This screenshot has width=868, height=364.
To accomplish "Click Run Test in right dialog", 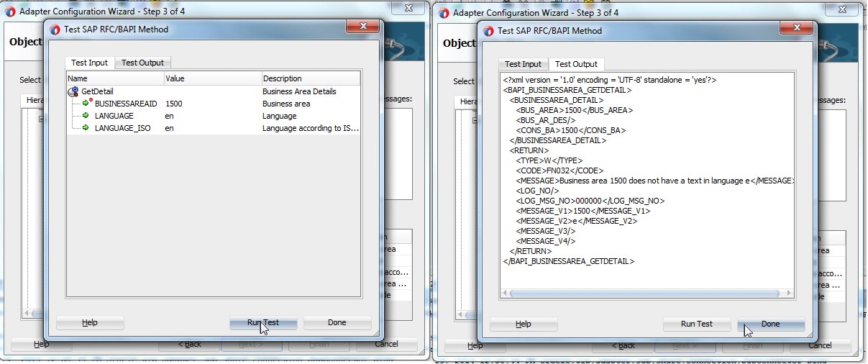I will (697, 324).
